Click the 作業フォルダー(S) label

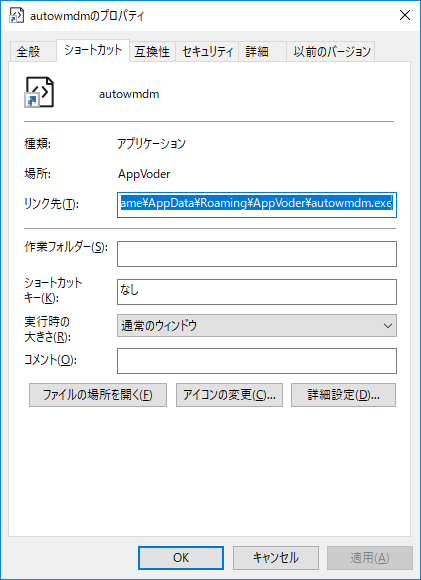(66, 247)
